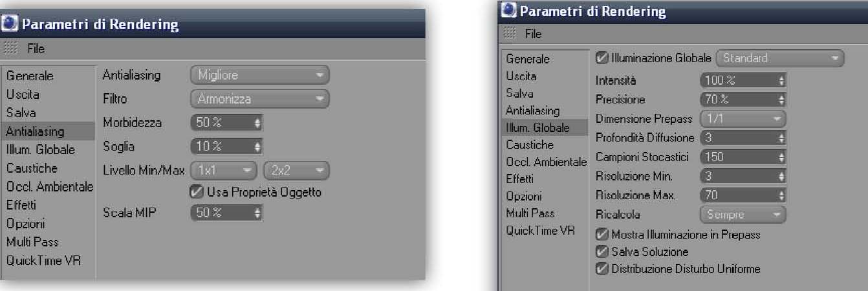
Task: Click the Intensità stepper arrows
Action: coord(781,81)
